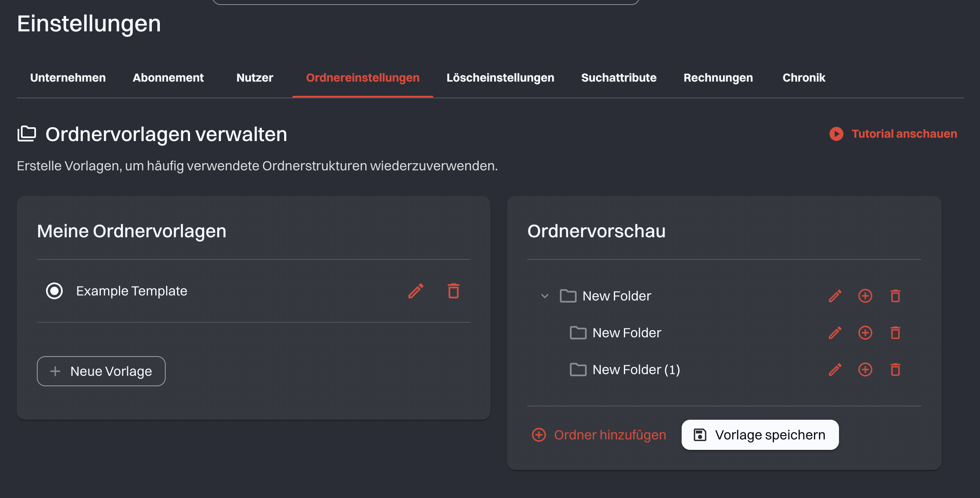Switch to the Abonnement tab
The height and width of the screenshot is (498, 980).
tap(168, 78)
